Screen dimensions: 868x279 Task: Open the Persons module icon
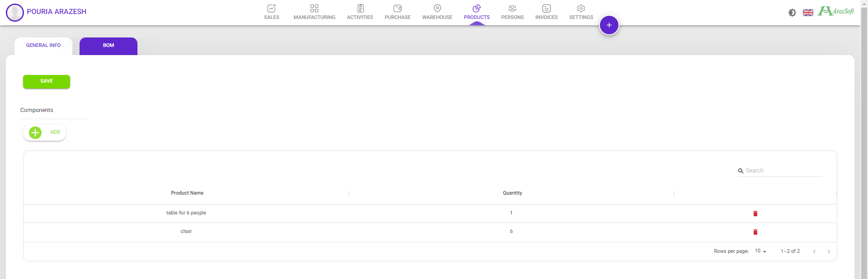(x=512, y=9)
